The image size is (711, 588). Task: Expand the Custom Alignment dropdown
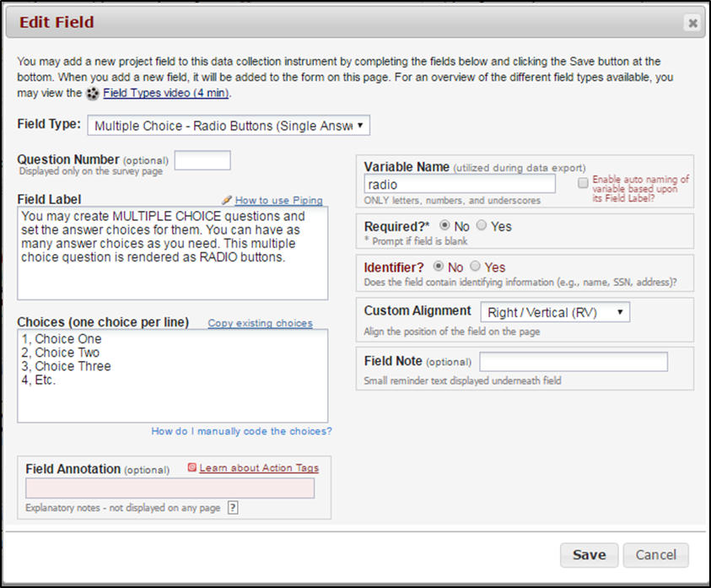554,312
